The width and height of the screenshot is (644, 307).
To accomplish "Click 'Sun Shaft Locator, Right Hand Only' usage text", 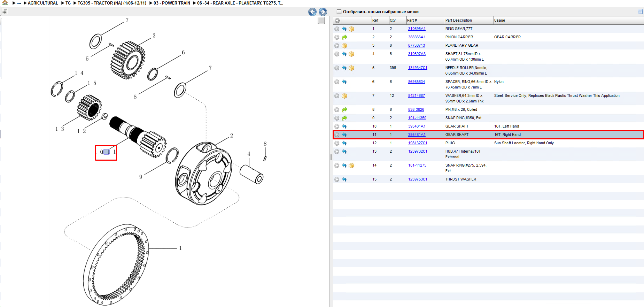I will 524,143.
